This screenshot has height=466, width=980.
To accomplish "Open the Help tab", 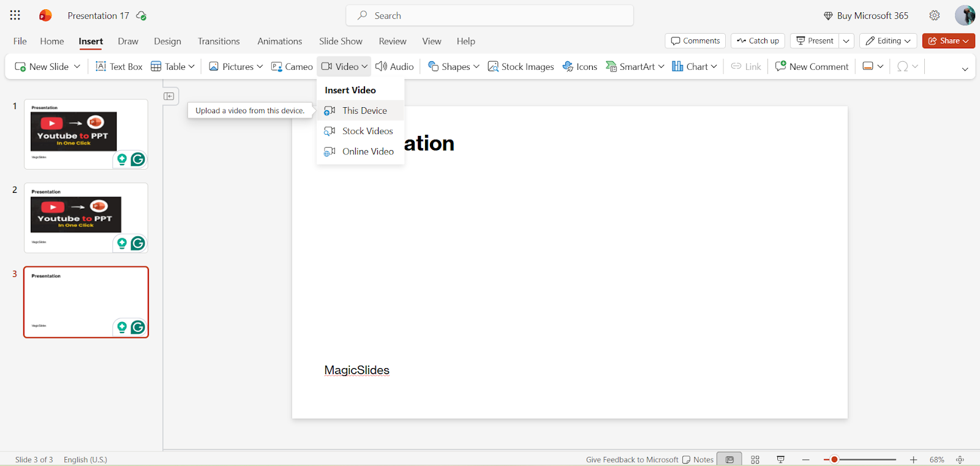I will [x=466, y=41].
